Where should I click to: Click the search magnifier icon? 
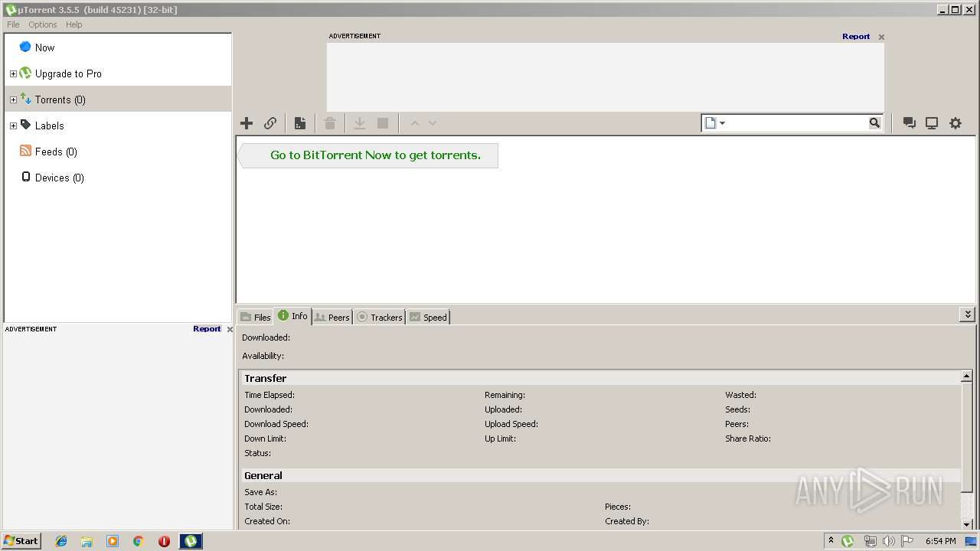[874, 123]
